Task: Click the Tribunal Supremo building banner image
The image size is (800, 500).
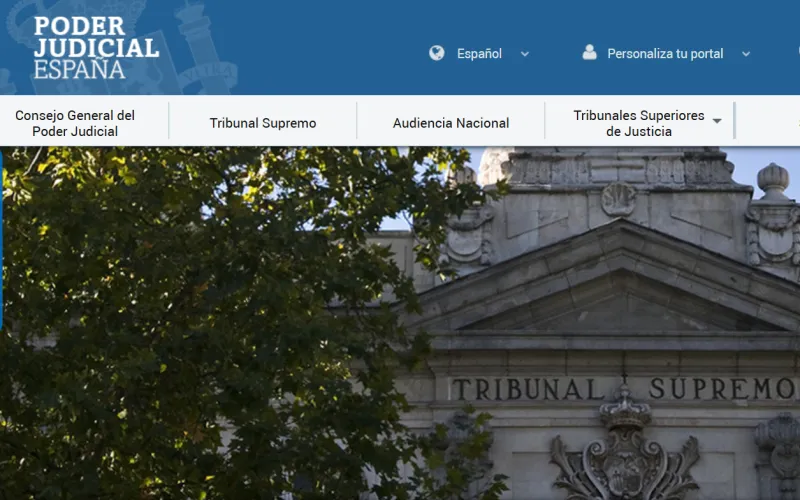Action: (x=400, y=323)
